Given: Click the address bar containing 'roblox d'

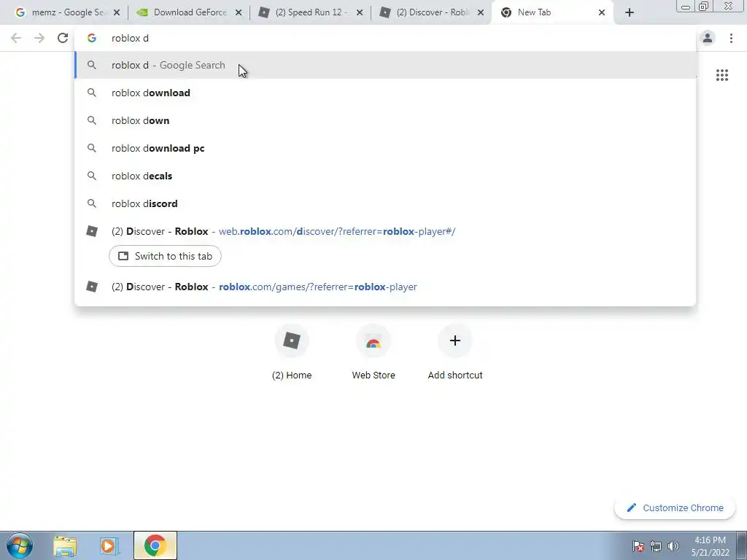Looking at the screenshot, I should click(385, 38).
